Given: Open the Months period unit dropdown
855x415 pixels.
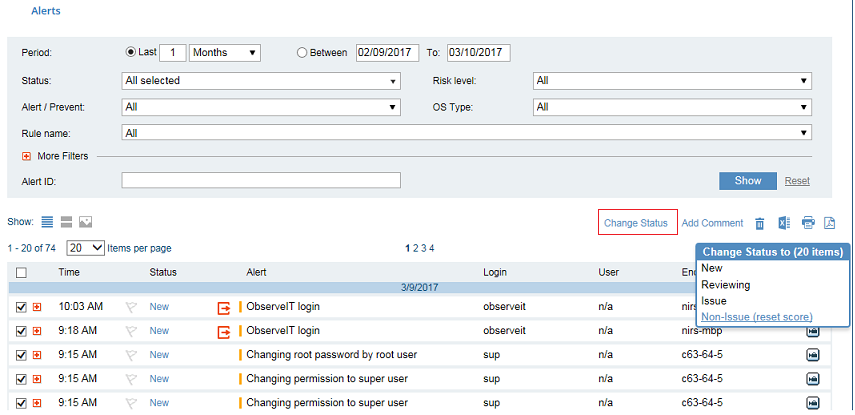Looking at the screenshot, I should click(x=225, y=53).
